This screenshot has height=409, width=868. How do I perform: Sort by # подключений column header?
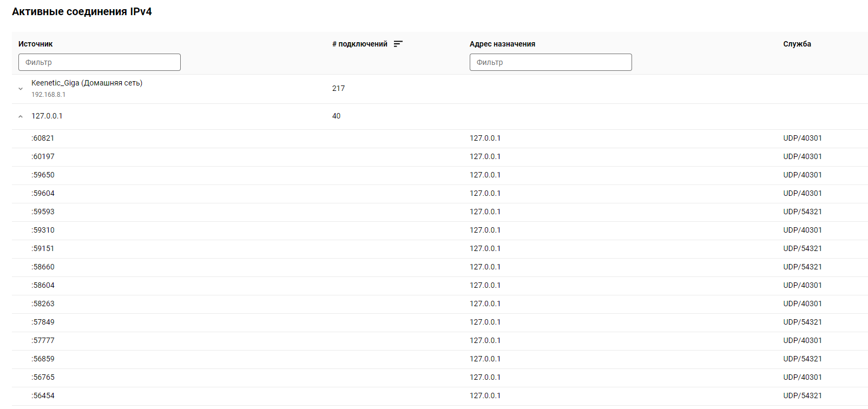coord(360,44)
